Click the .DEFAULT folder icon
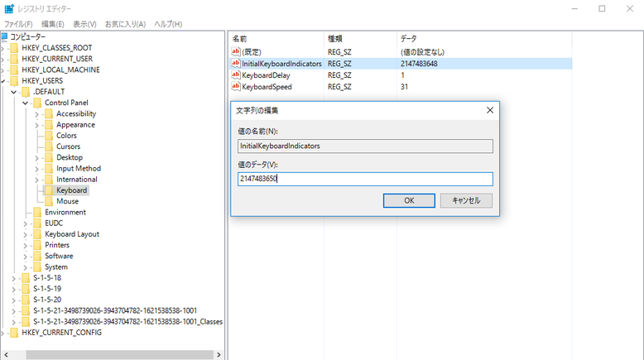 [26, 92]
